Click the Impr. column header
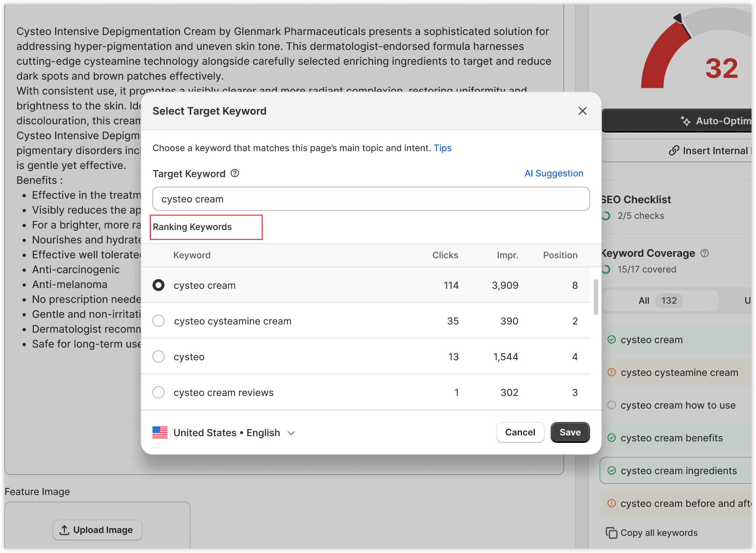Image resolution: width=756 pixels, height=553 pixels. click(x=507, y=255)
